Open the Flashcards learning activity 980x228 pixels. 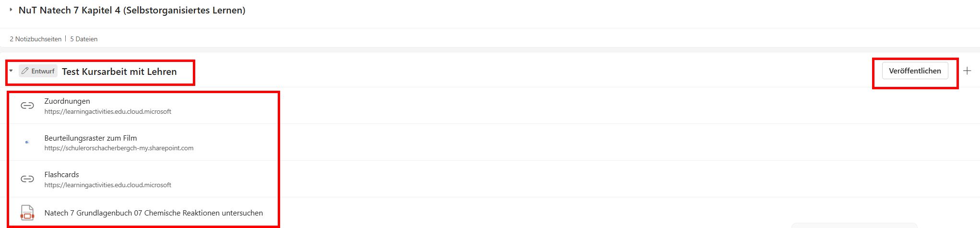tap(61, 175)
